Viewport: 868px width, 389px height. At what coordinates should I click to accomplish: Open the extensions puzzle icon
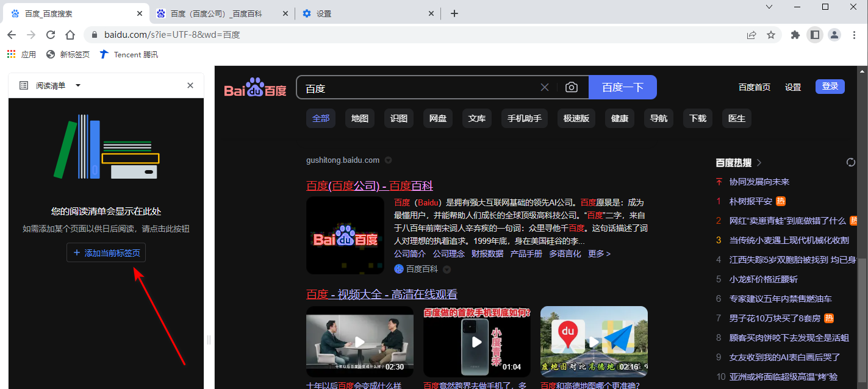pyautogui.click(x=795, y=35)
